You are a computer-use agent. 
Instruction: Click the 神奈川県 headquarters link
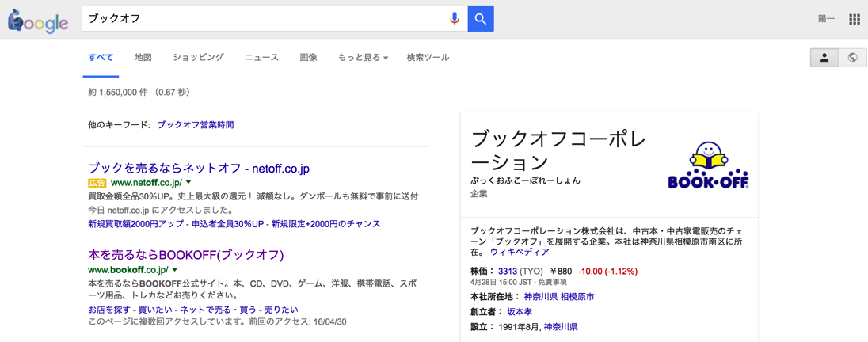[540, 297]
